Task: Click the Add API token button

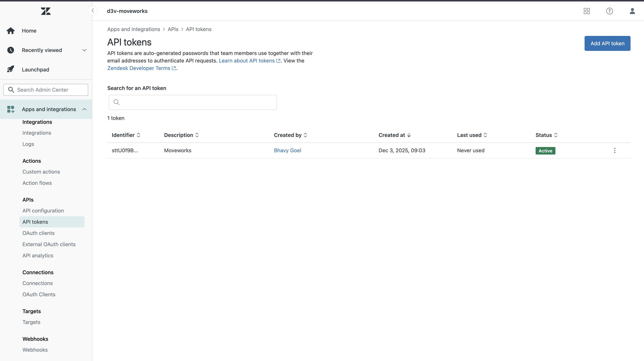Action: [x=607, y=43]
